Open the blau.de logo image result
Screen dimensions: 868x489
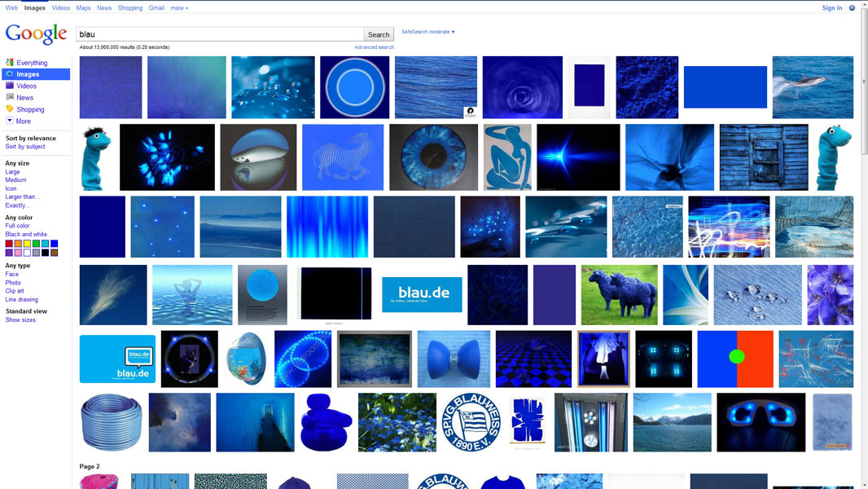pos(422,294)
